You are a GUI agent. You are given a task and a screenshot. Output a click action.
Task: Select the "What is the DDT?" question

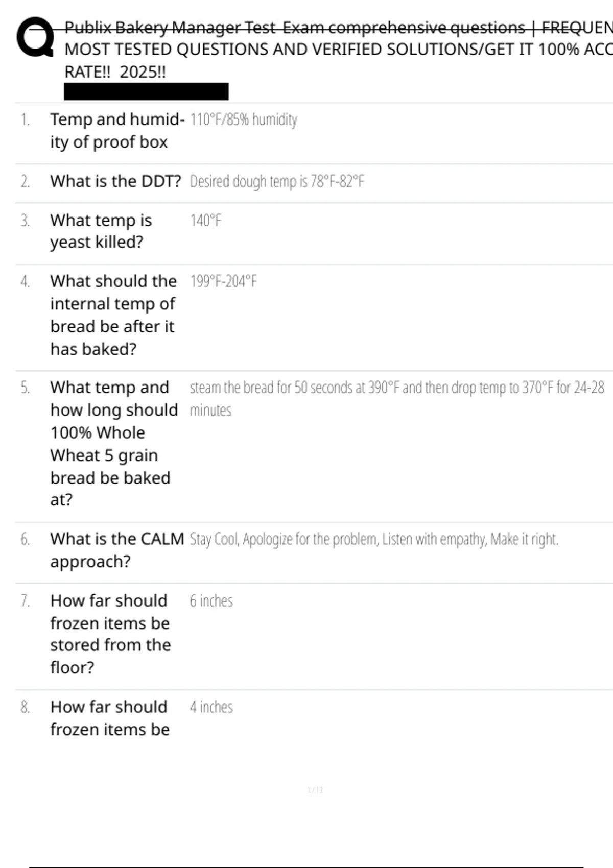tap(115, 181)
